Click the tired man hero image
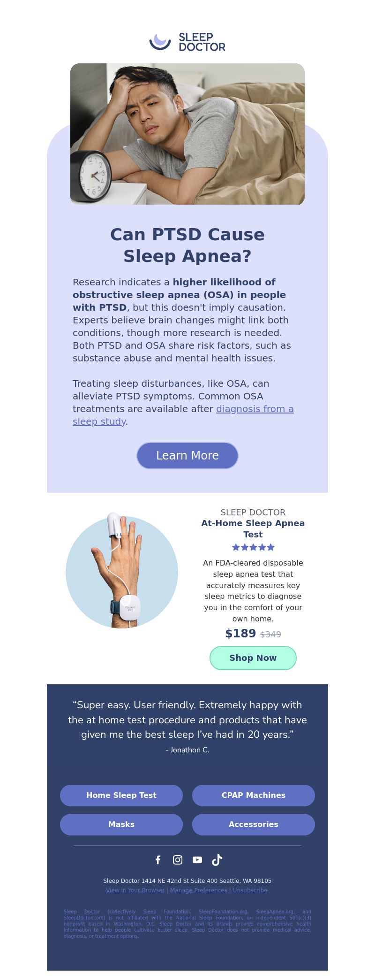This screenshot has width=375, height=980. [x=187, y=134]
